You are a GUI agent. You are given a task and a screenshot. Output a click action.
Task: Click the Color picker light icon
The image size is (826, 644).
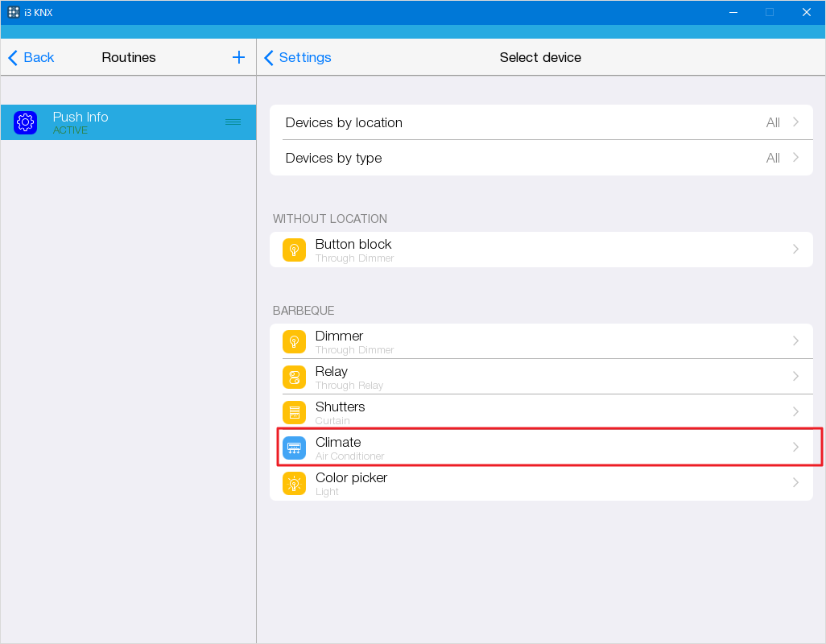pyautogui.click(x=294, y=483)
